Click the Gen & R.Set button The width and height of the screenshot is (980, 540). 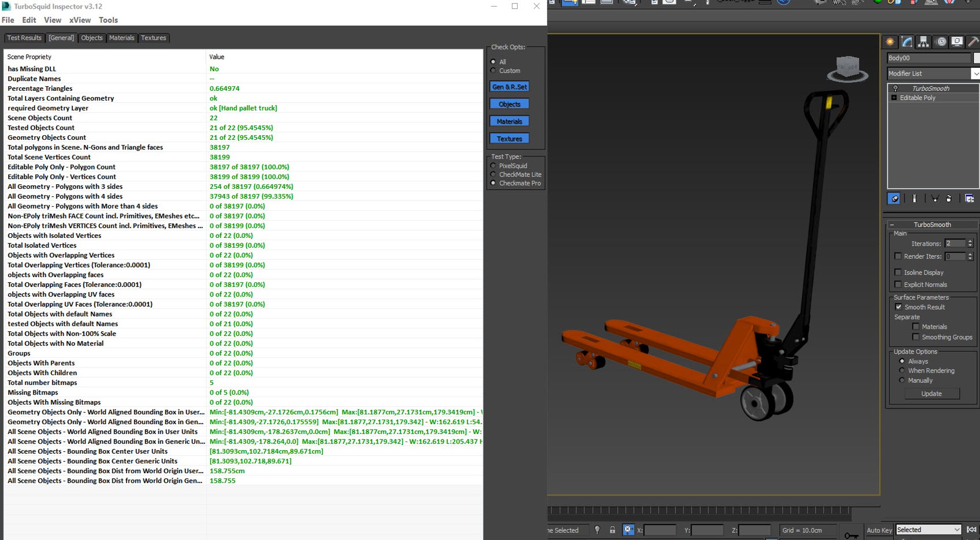point(509,87)
